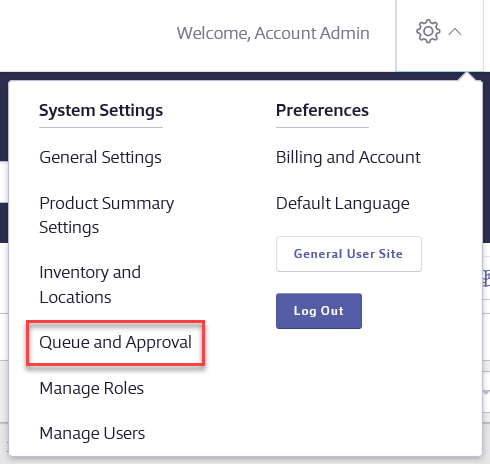Open Manage Users
490x464 pixels.
pos(92,434)
